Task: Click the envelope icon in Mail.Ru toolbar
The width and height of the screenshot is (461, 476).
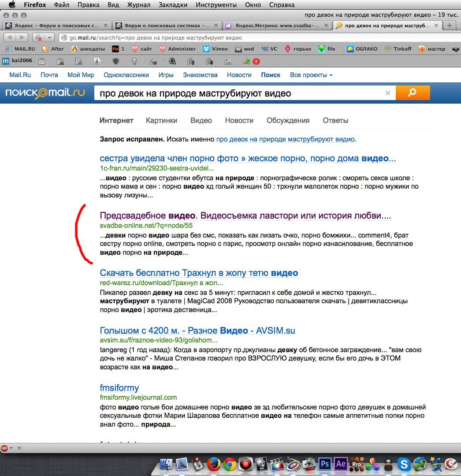Action: click(x=41, y=61)
